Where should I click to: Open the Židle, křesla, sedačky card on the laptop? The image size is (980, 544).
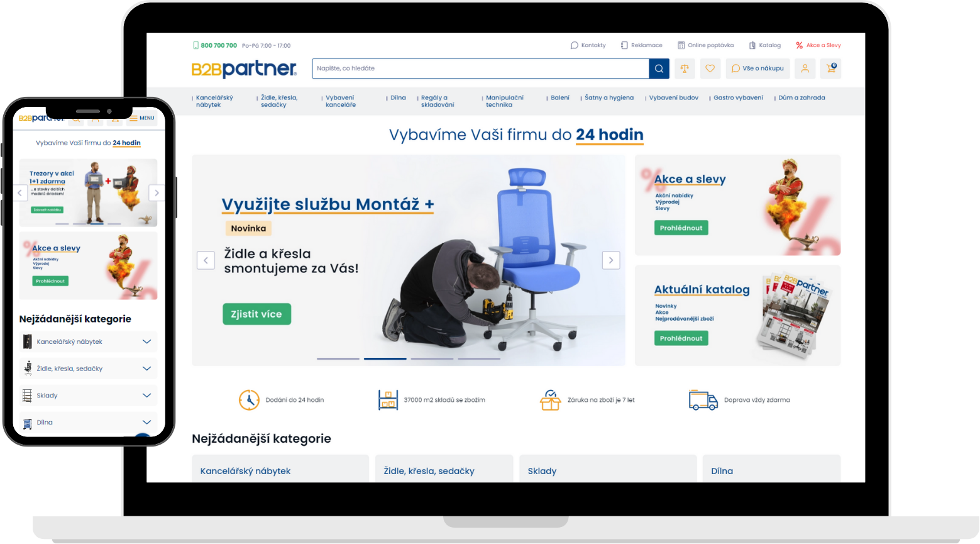pyautogui.click(x=444, y=469)
